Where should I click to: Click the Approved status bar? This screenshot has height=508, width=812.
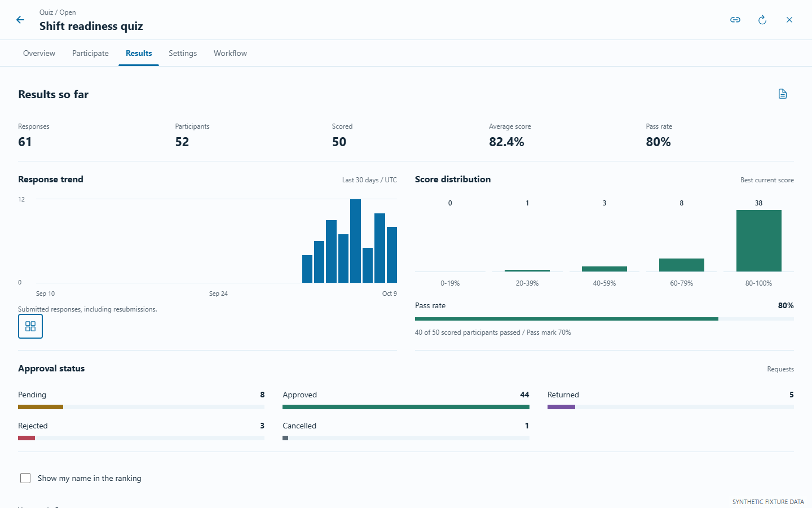pyautogui.click(x=406, y=406)
